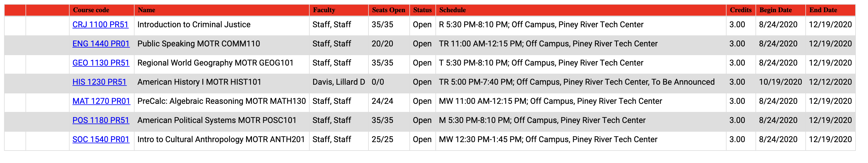Open the MAT 1270 PR01 course link
868x163 pixels.
(x=101, y=102)
